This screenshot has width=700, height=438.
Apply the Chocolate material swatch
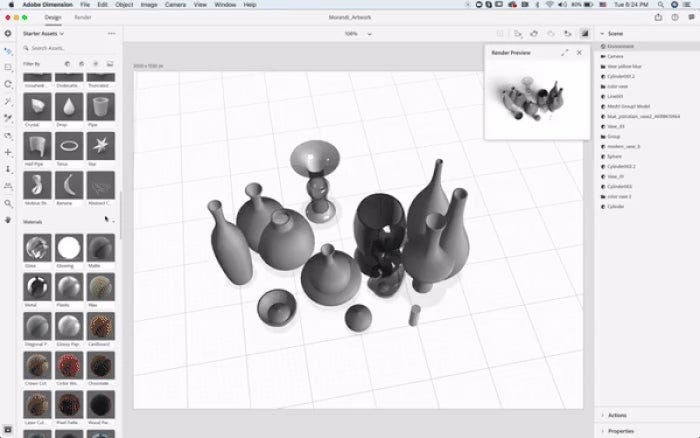click(x=101, y=366)
